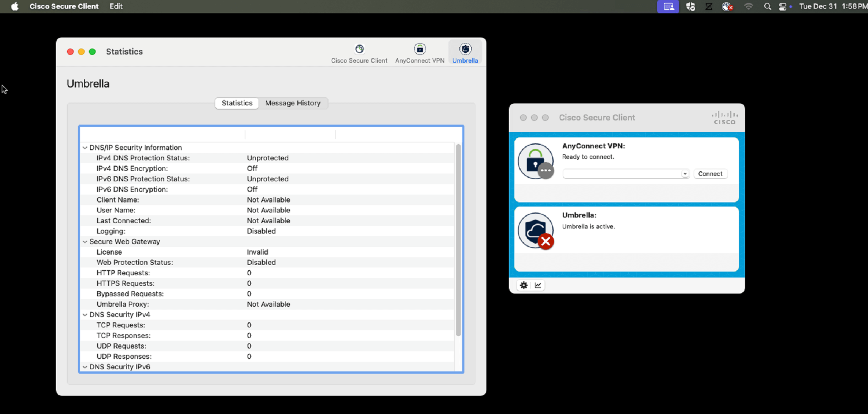Zoom the Statistics window with green button
This screenshot has width=868, height=414.
tap(92, 52)
